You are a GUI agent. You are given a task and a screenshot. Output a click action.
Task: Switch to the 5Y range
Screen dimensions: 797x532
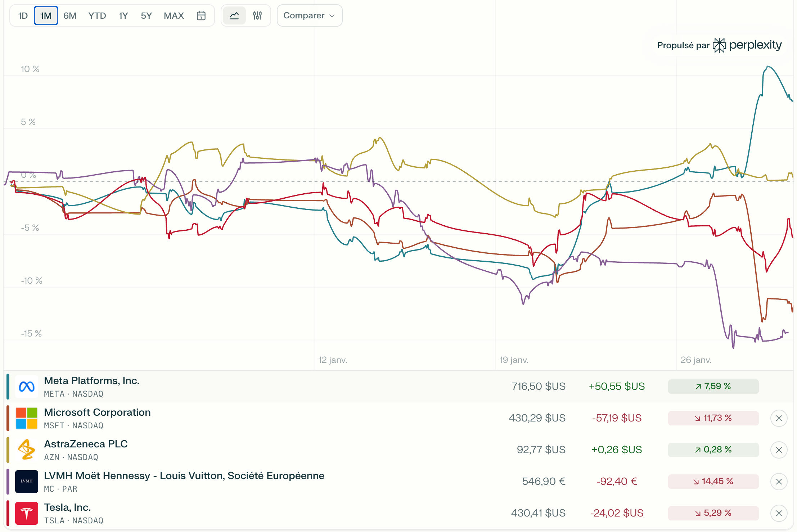click(146, 15)
